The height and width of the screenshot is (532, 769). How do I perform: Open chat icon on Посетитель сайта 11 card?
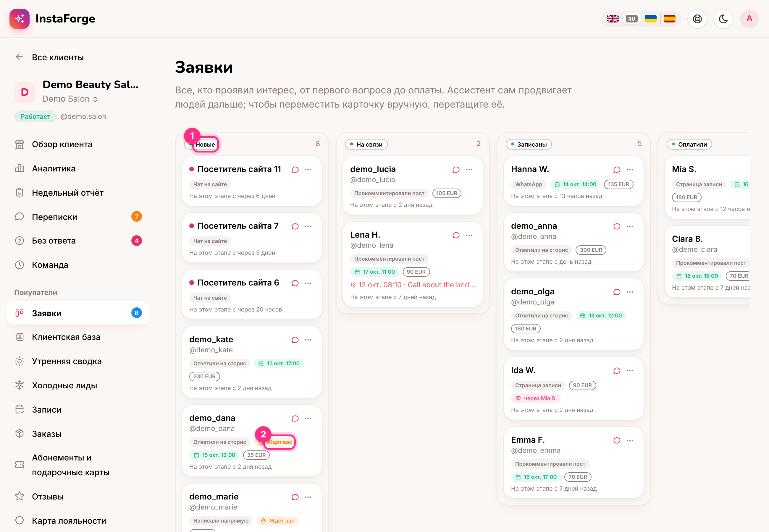click(295, 170)
